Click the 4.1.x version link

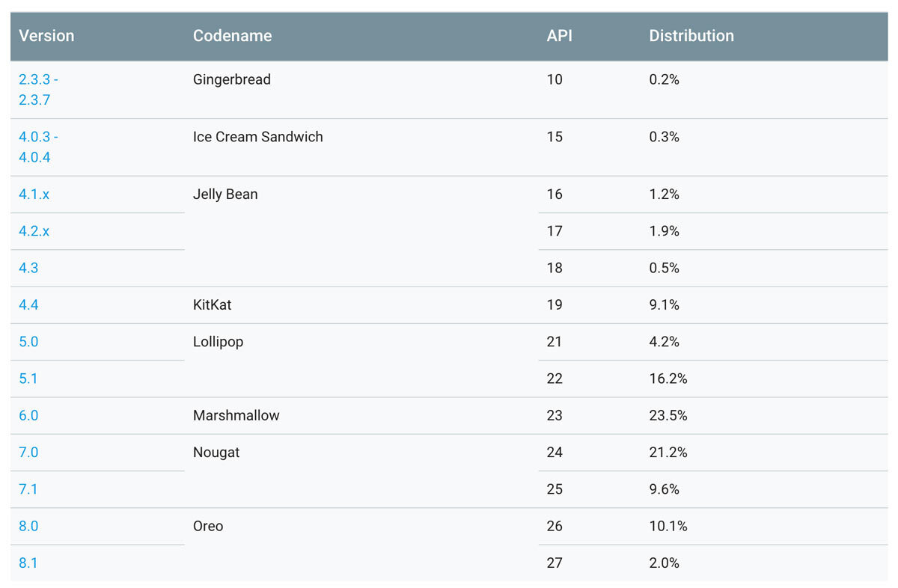[34, 195]
